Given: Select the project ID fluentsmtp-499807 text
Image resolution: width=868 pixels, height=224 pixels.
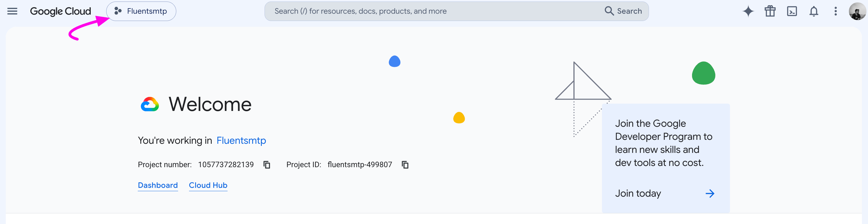Looking at the screenshot, I should point(360,165).
